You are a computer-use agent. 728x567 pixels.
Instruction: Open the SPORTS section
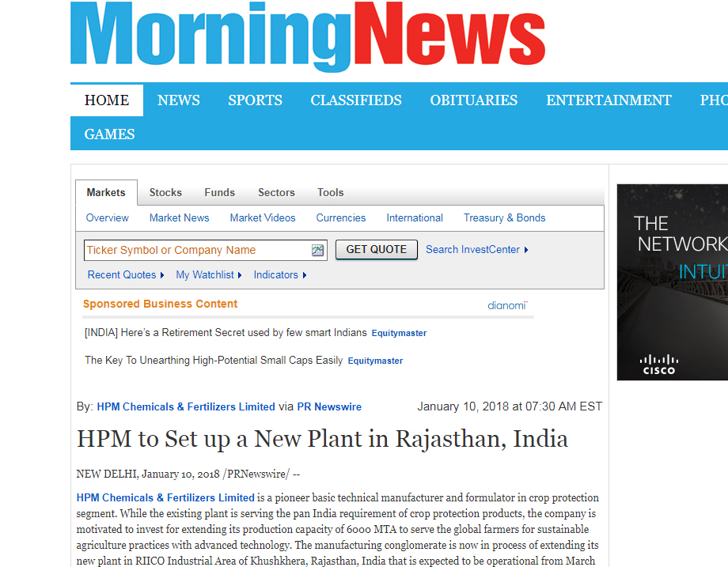tap(256, 100)
